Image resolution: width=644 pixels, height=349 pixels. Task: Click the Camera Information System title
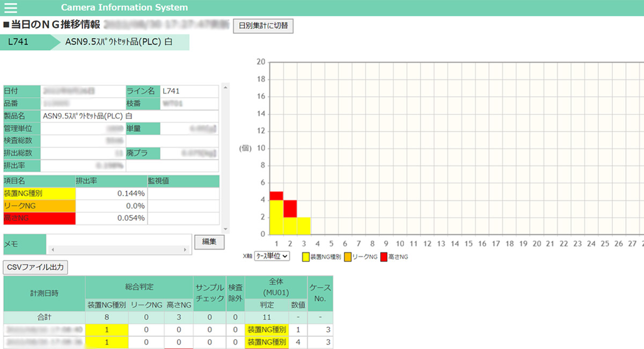125,8
